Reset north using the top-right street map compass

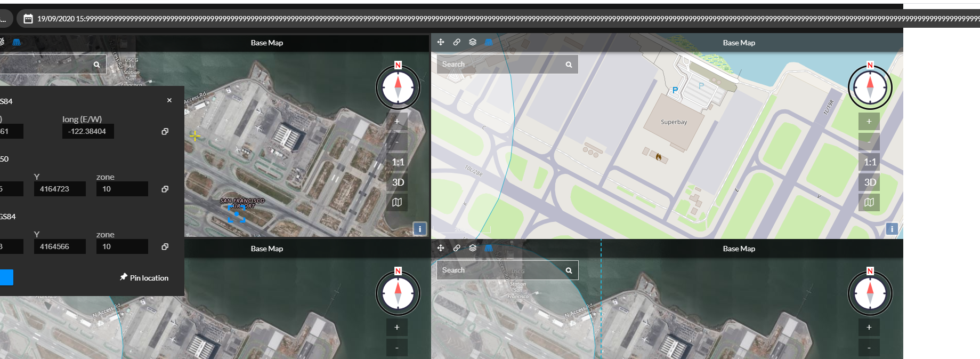pos(870,87)
